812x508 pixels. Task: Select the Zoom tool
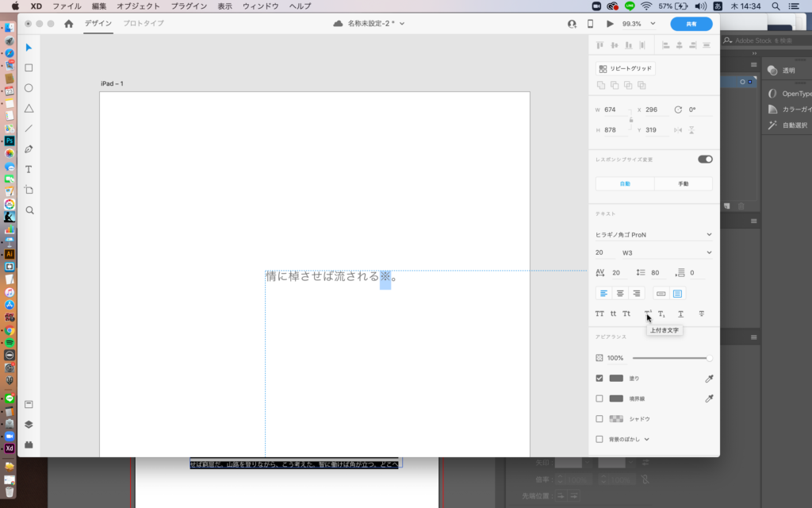point(29,210)
